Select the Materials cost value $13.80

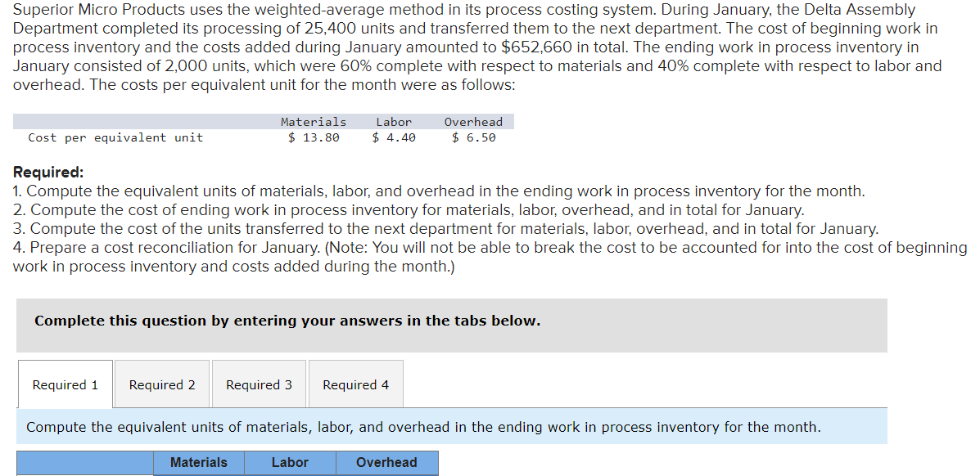point(313,137)
